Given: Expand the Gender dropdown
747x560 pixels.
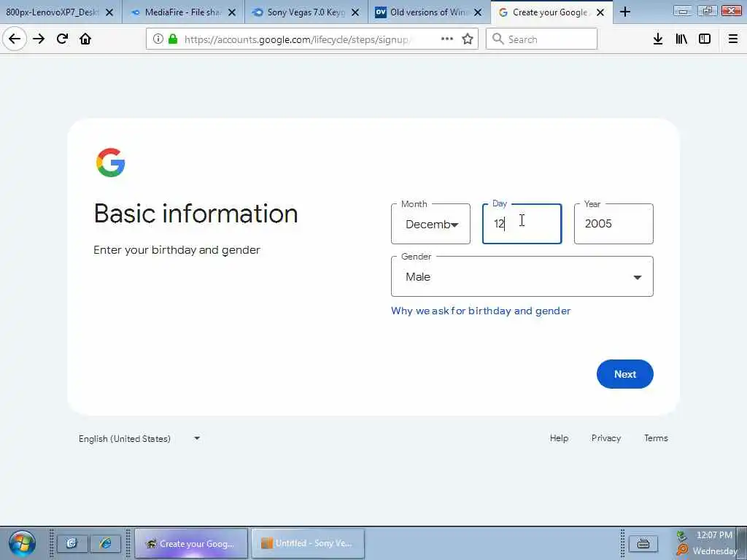Looking at the screenshot, I should (x=522, y=276).
